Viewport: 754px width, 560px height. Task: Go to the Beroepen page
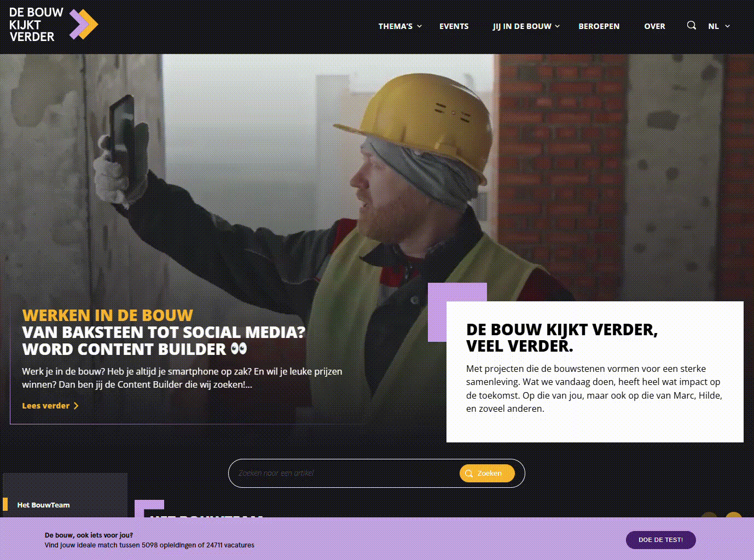click(x=599, y=26)
